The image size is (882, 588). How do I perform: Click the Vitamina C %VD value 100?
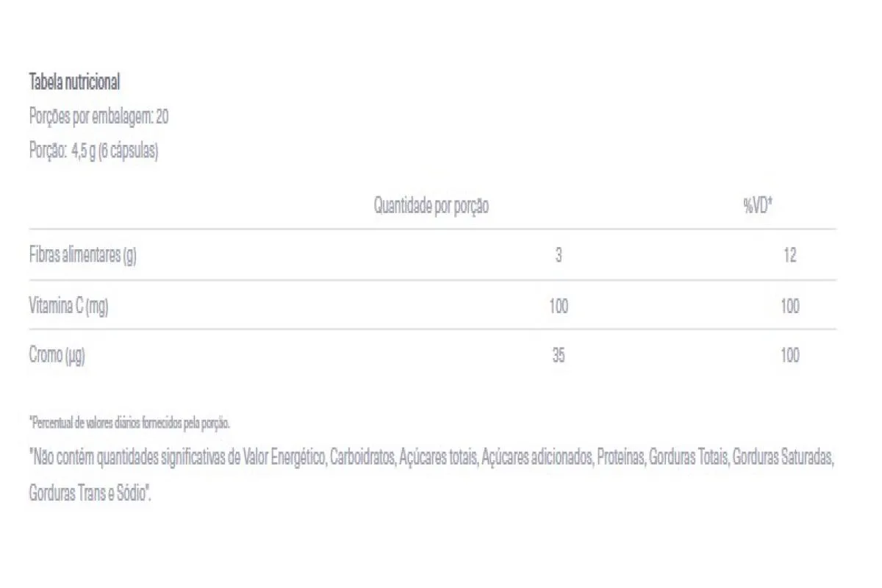pos(790,306)
